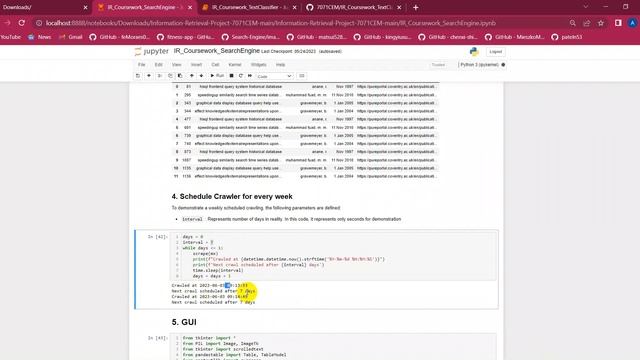
Task: Open the Help menu
Action: [x=280, y=65]
